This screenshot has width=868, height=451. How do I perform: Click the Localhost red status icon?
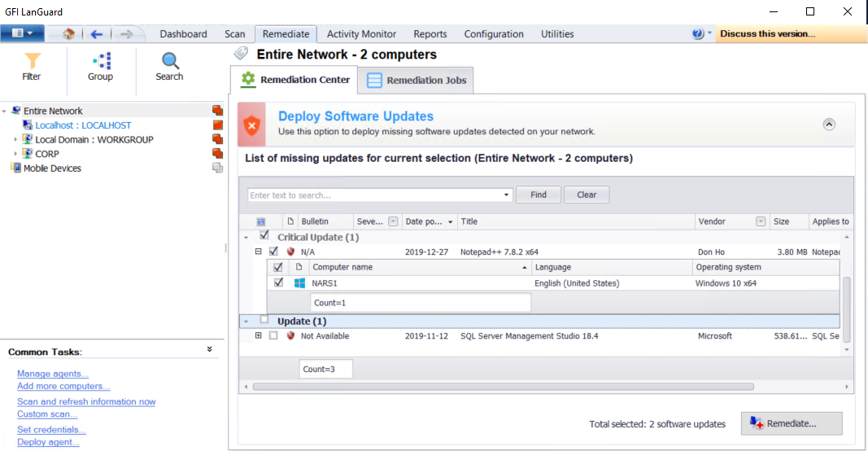tap(217, 125)
